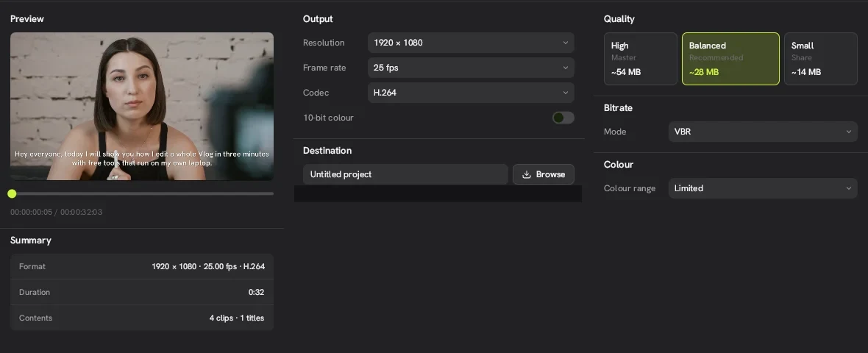Click the timecode 00:00:00:05 / 00:00:32:03
The height and width of the screenshot is (353, 868).
click(x=57, y=212)
